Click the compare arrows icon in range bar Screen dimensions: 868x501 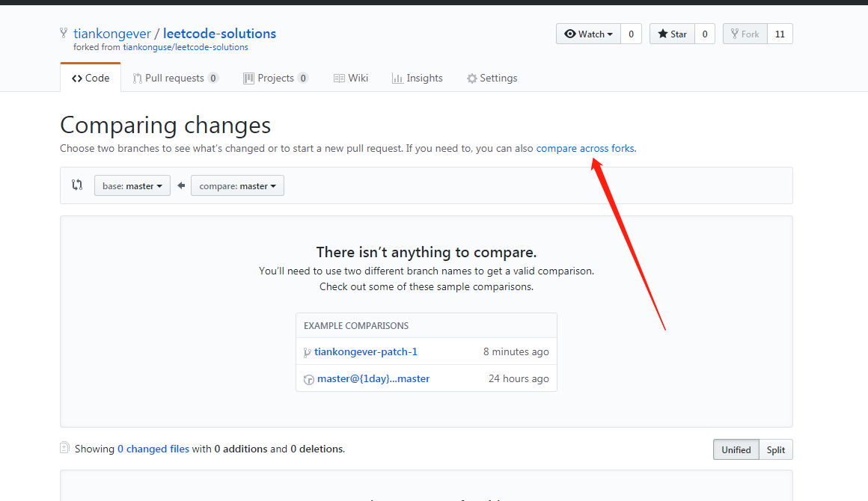pos(77,185)
